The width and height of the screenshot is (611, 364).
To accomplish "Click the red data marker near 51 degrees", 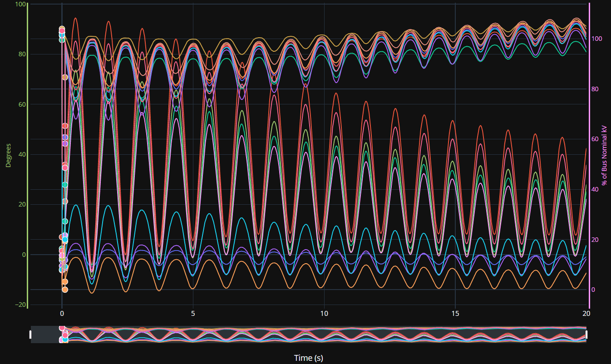I will coord(65,126).
